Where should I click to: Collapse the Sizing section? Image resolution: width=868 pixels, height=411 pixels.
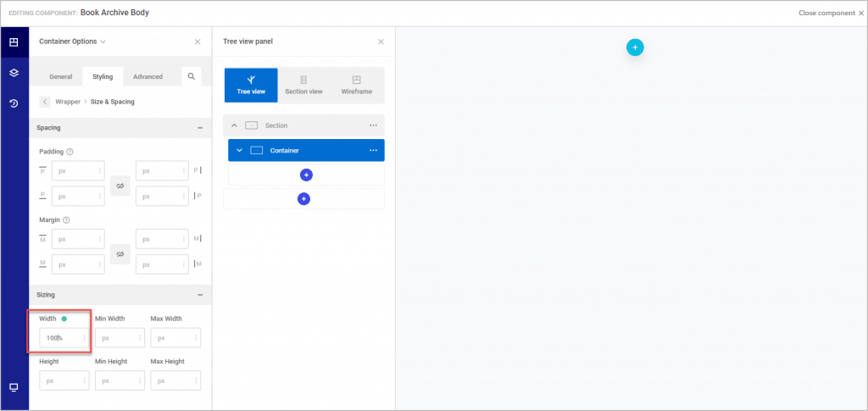(x=200, y=295)
